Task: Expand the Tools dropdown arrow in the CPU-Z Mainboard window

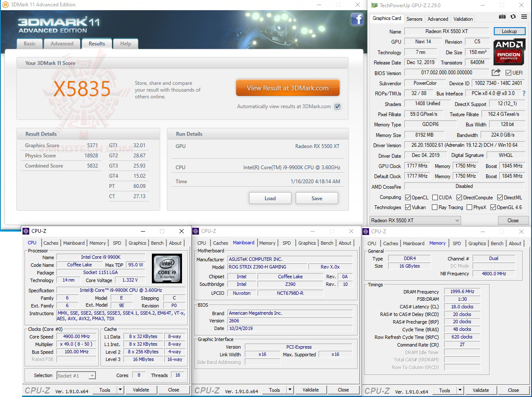Action: point(290,390)
